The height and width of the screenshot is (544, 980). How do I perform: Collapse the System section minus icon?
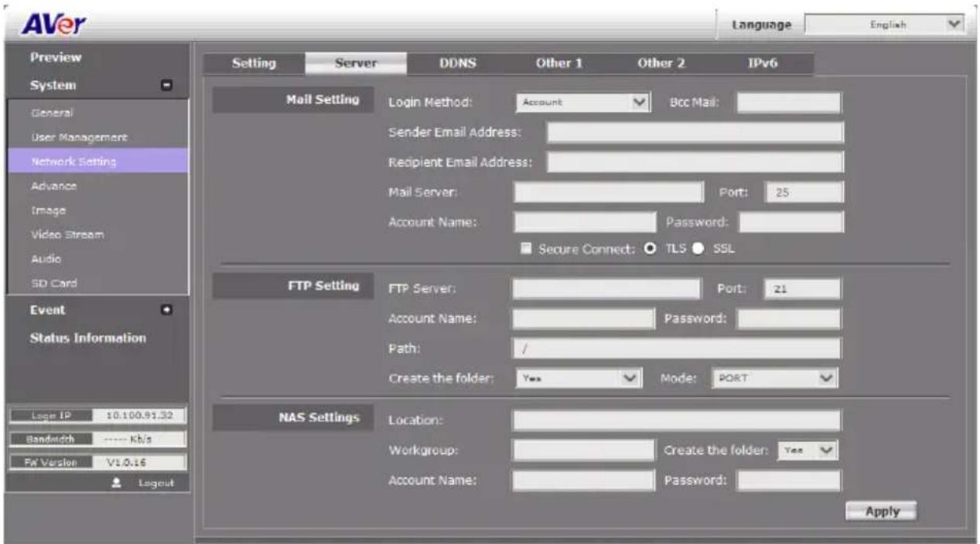pos(166,86)
